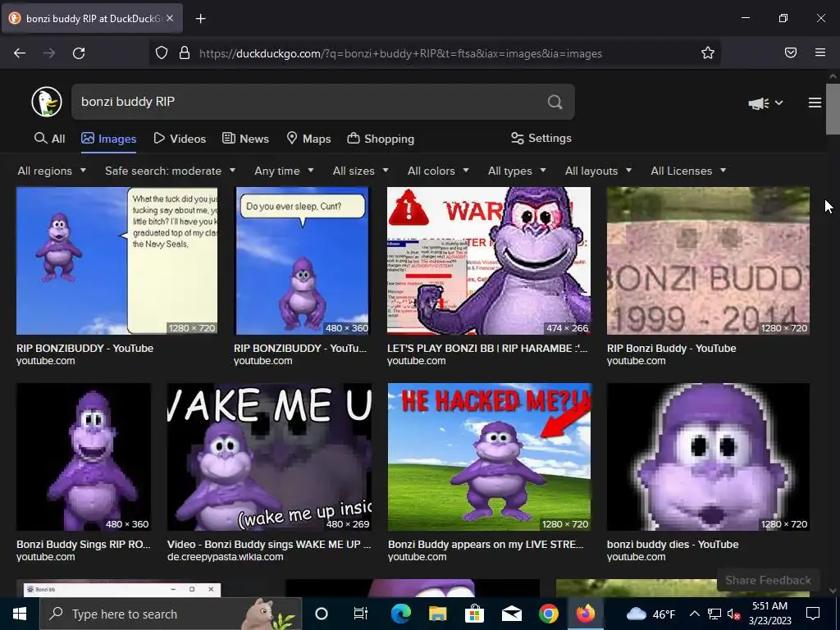This screenshot has height=630, width=840.
Task: Open Bonzi on black background thumbnail
Action: point(84,457)
